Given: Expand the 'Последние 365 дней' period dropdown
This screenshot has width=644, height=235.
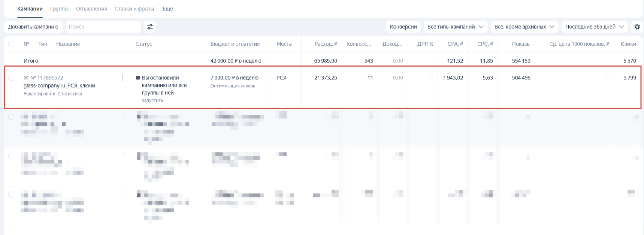Looking at the screenshot, I should 595,27.
